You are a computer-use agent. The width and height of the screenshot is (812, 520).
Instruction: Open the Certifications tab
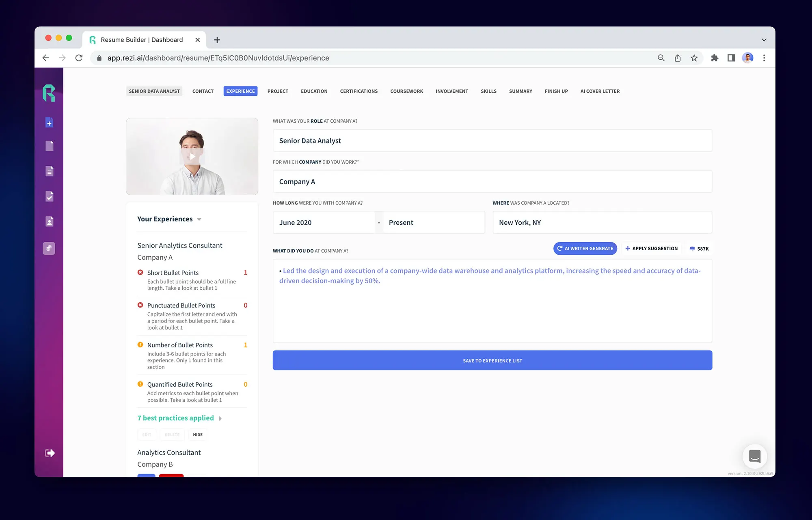point(359,91)
